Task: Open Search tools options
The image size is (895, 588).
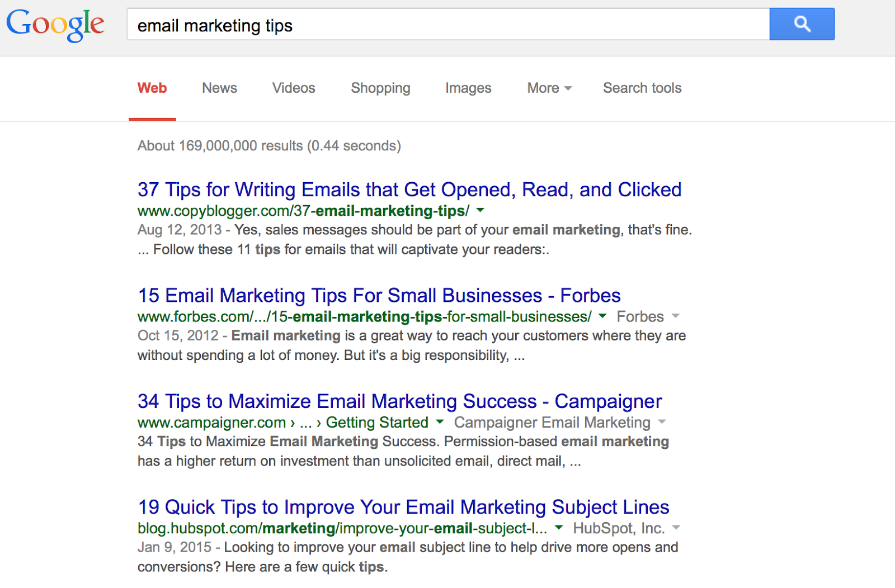Action: pyautogui.click(x=642, y=88)
